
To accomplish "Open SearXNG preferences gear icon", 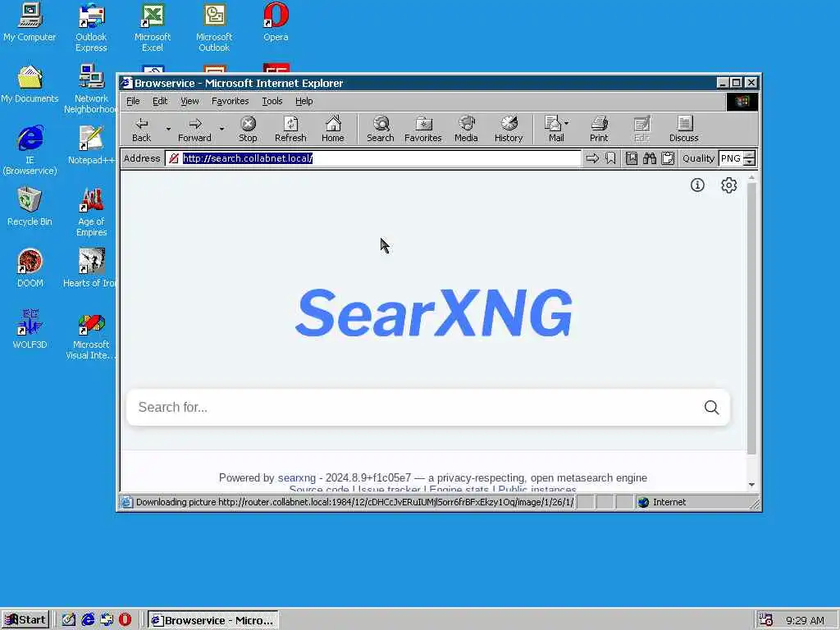I will pyautogui.click(x=728, y=185).
